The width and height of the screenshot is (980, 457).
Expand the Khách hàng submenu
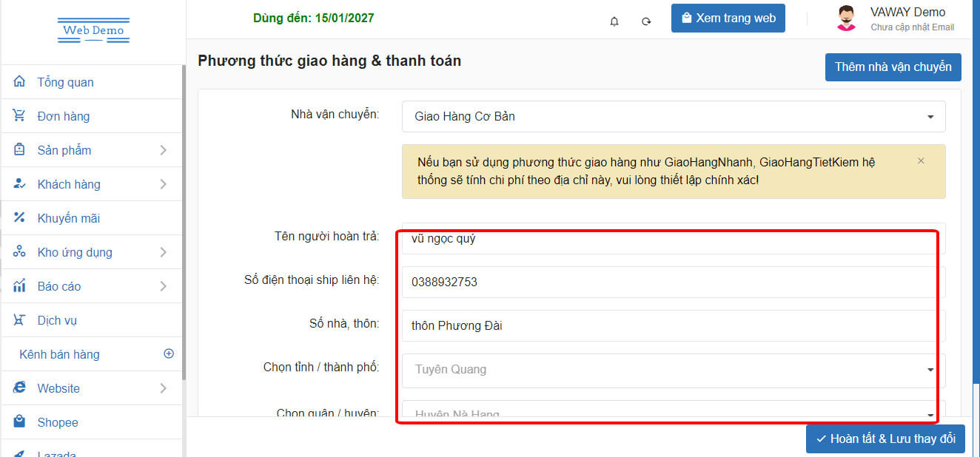tap(163, 184)
